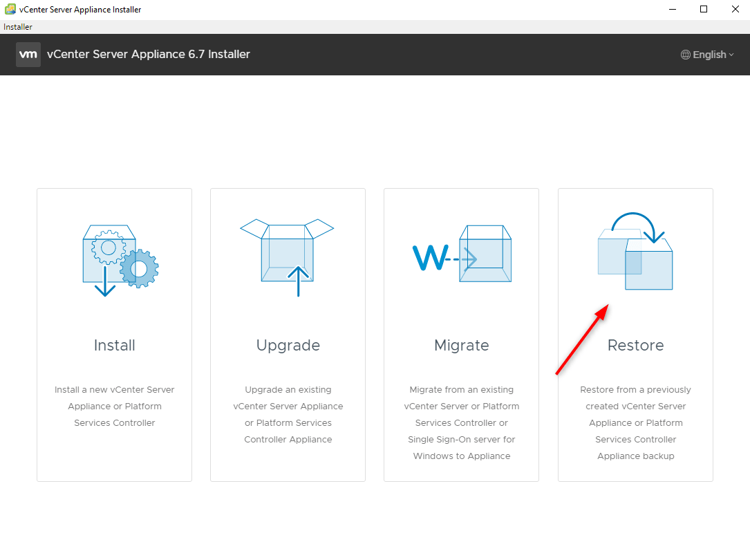Screen dimensions: 750x560
Task: Close the installer window
Action: click(x=735, y=9)
